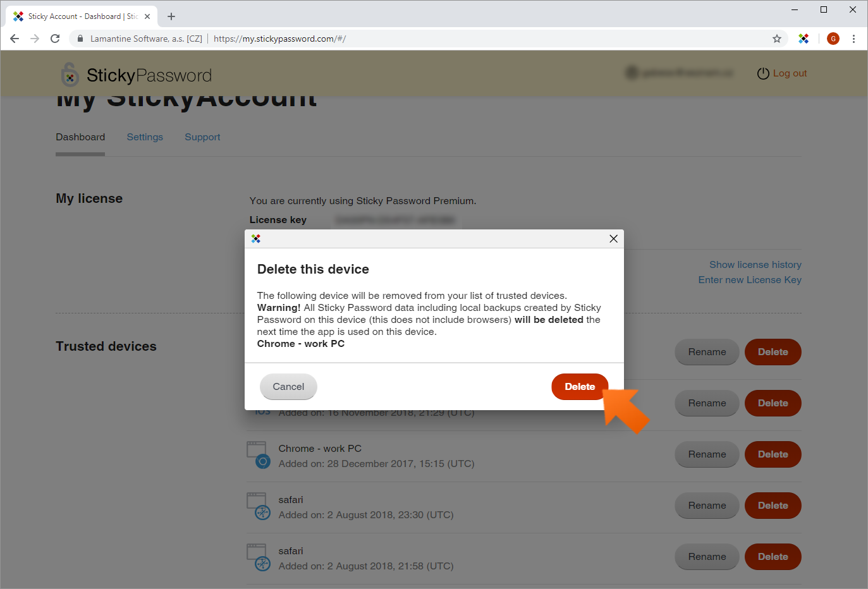This screenshot has height=589, width=868.
Task: Close the delete device dialog with X
Action: click(613, 239)
